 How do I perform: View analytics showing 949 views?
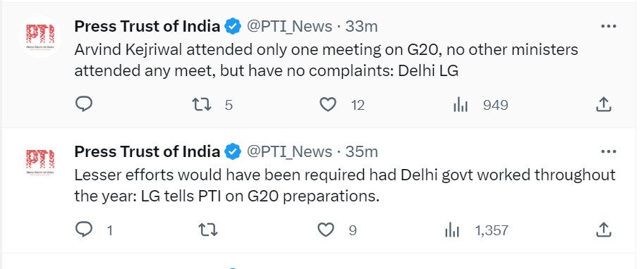click(461, 105)
